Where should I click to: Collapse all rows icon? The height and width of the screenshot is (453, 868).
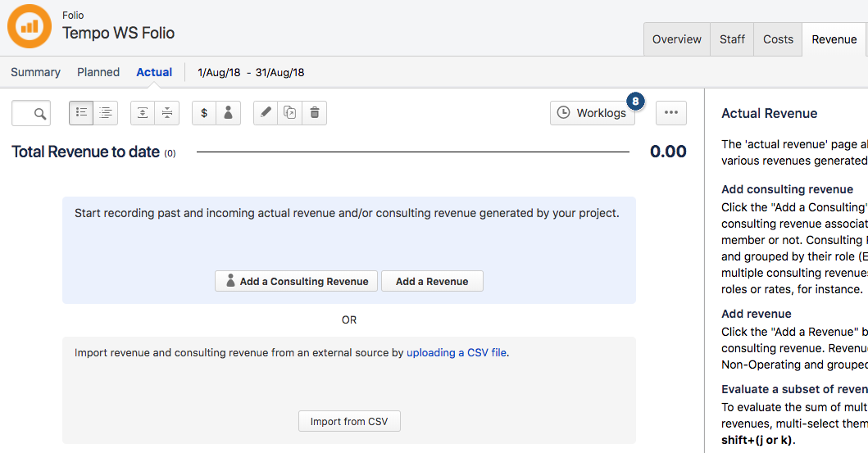pos(166,113)
